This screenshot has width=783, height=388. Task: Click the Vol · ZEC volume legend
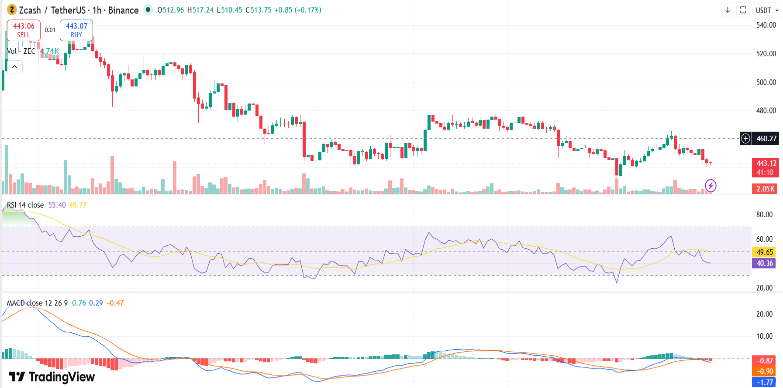point(32,51)
